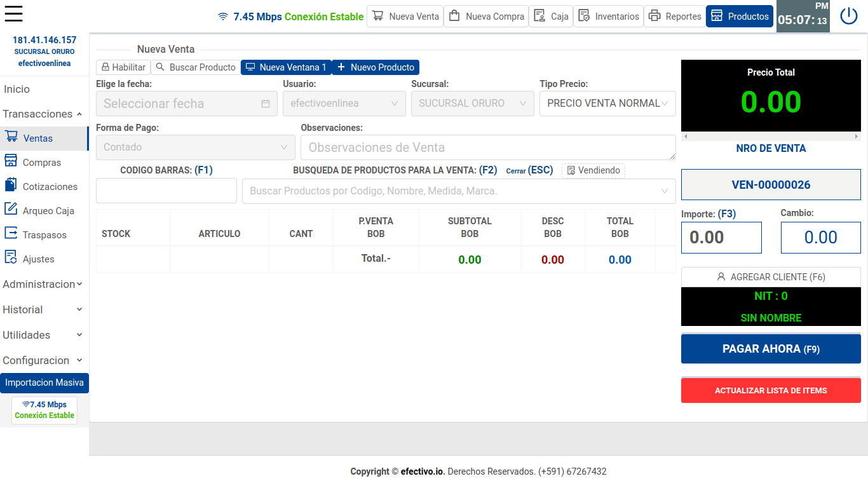Click the blue total 0.00 value
868x488 pixels.
620,259
